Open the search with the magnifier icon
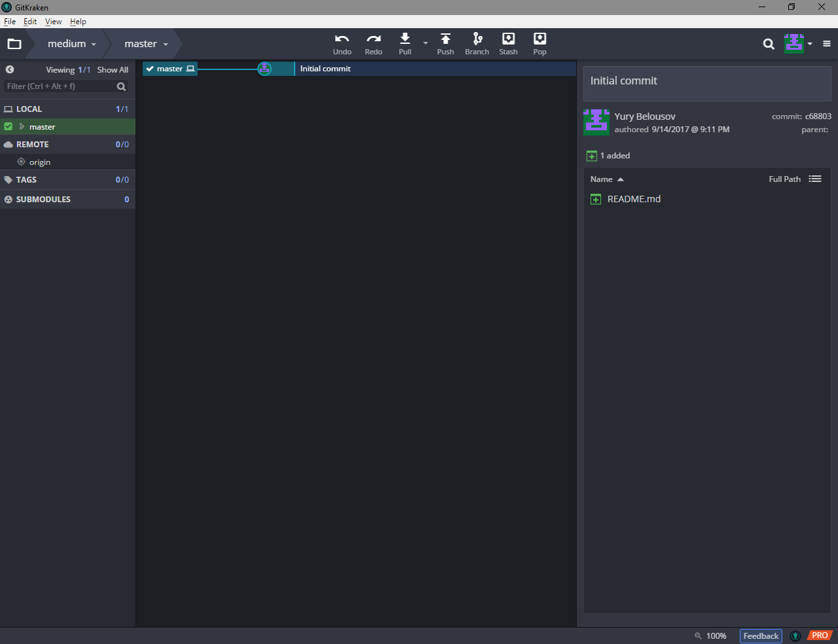 click(x=768, y=44)
